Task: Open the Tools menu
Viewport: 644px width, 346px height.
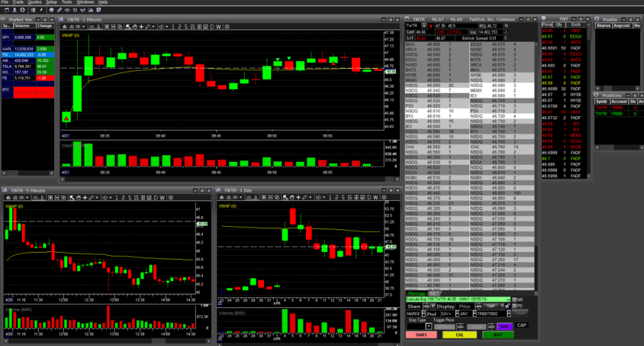Action: pos(66,2)
